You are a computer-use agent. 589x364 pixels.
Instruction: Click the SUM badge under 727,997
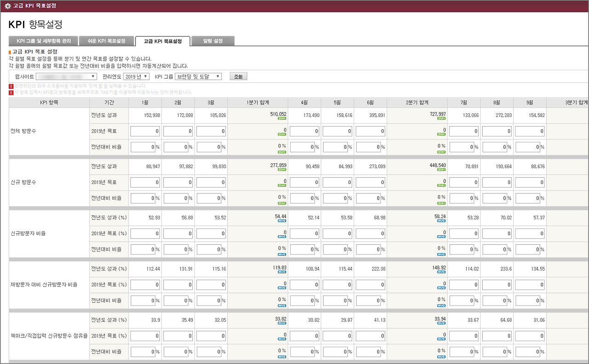coord(441,119)
